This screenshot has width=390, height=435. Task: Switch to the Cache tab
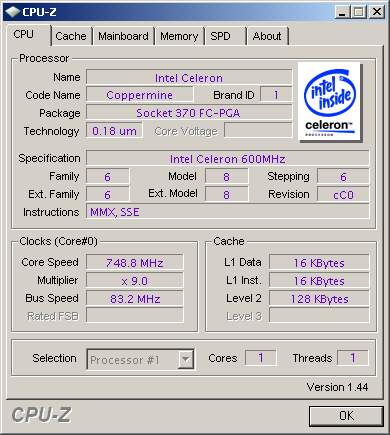coord(71,36)
